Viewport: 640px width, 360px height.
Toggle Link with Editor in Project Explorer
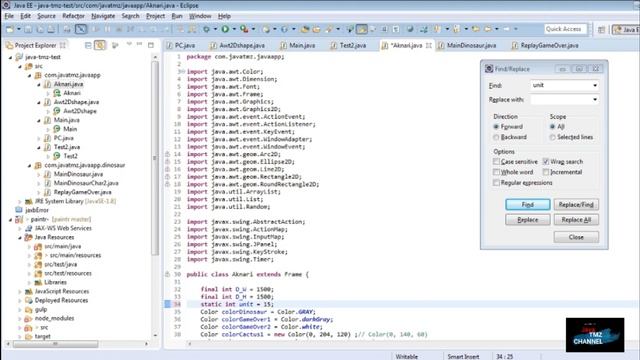tap(100, 45)
